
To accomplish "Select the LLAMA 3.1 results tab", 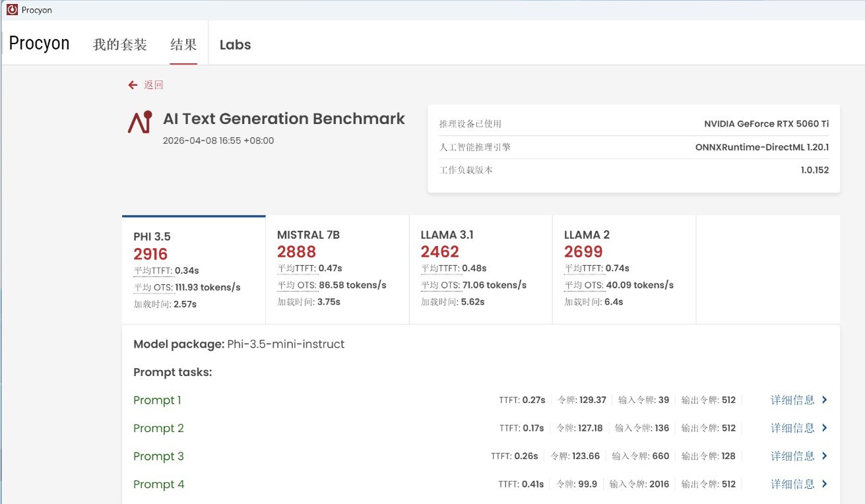I will 480,269.
